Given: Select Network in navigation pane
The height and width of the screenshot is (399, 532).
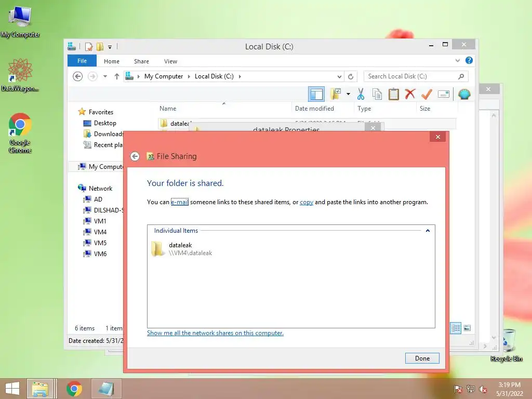Looking at the screenshot, I should click(x=100, y=188).
